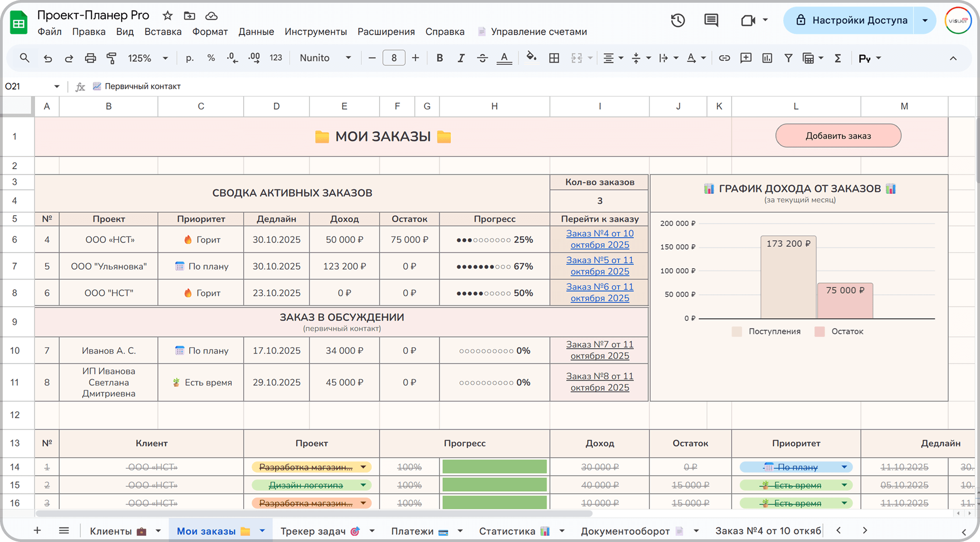Expand project dropdown in row 15
The height and width of the screenshot is (542, 980).
point(363,485)
